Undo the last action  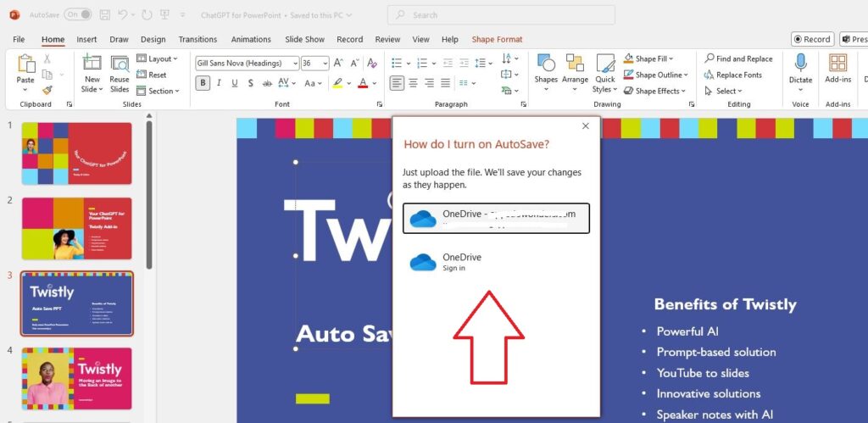click(123, 15)
